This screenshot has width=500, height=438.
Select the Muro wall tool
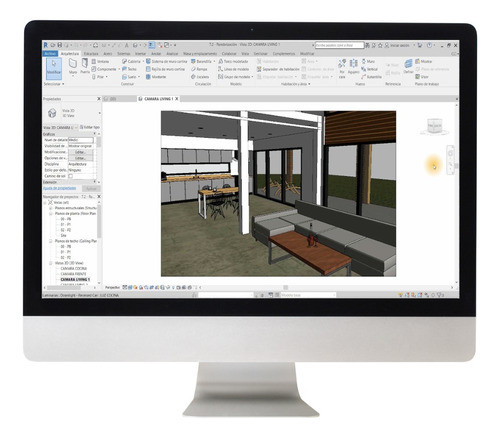(73, 66)
